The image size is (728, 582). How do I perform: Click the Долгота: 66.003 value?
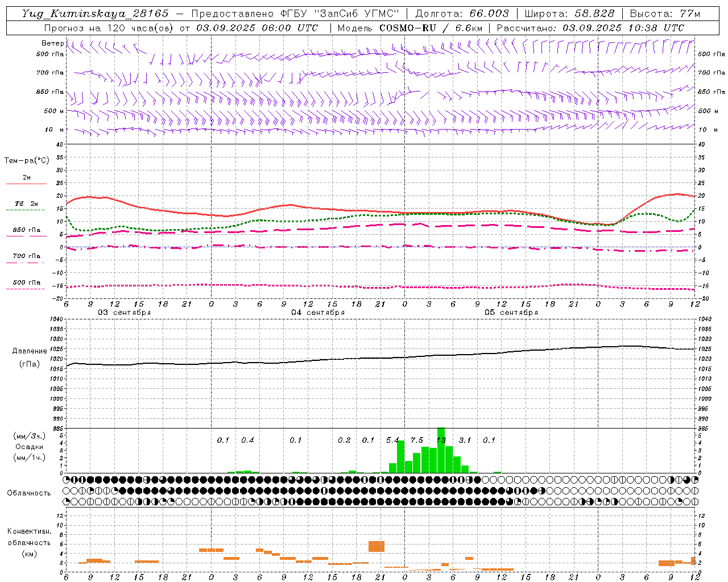(462, 14)
